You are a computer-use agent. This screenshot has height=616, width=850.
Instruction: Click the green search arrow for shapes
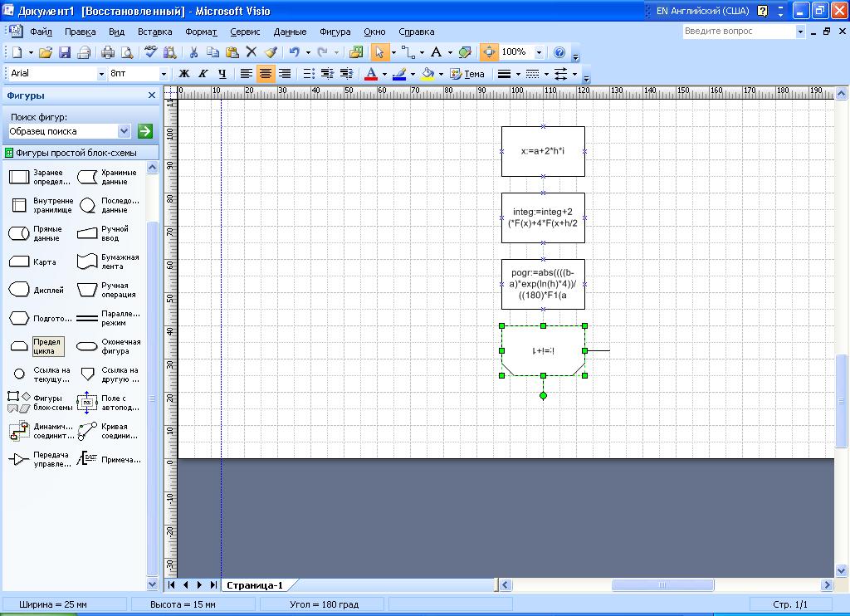point(145,131)
